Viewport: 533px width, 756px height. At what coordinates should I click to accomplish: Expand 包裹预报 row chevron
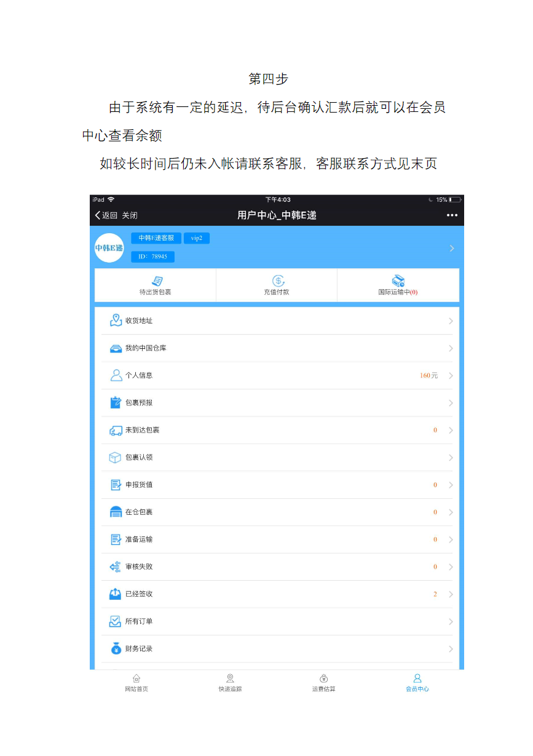pyautogui.click(x=451, y=403)
